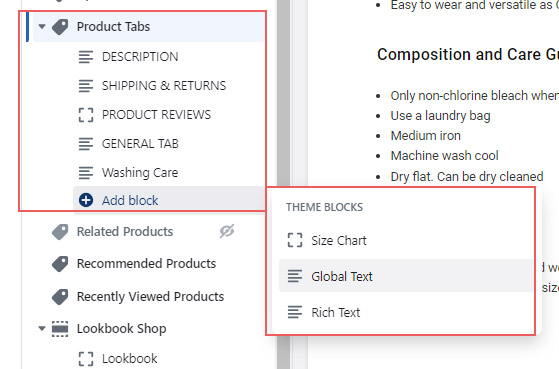The width and height of the screenshot is (559, 369).
Task: Click the plus icon beside Add block
Action: tap(86, 200)
